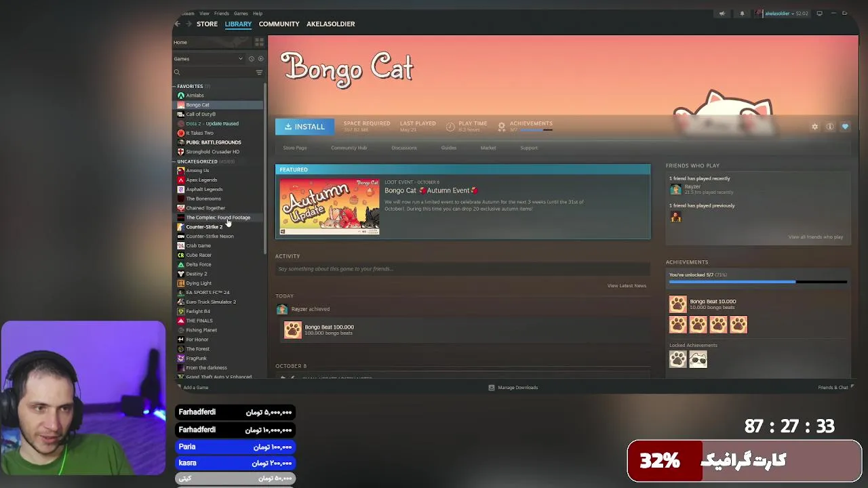Click the activity 'Say something' input box
The height and width of the screenshot is (488, 868).
pos(462,269)
